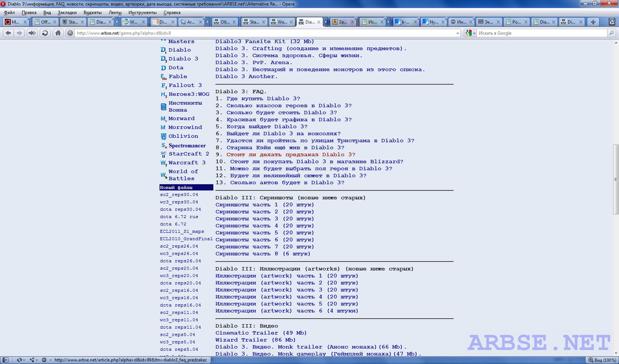Open 'Diablo3 Fansite Kit (32 Mb)' link

point(265,42)
